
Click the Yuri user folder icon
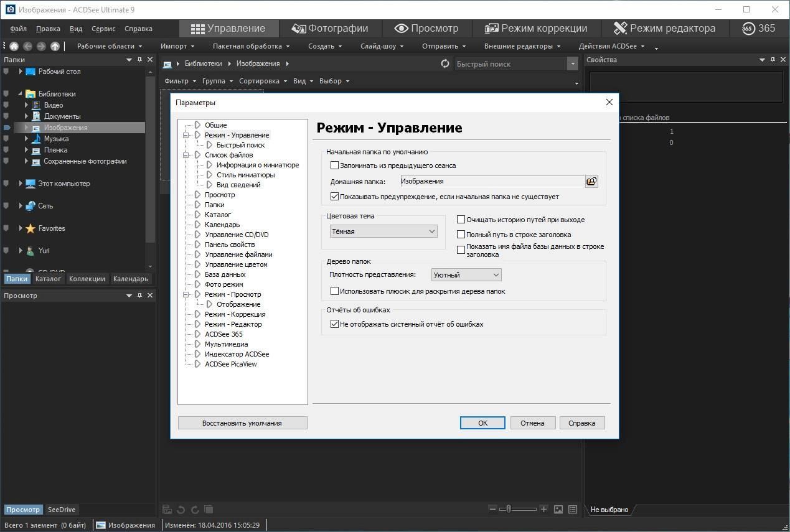[x=31, y=251]
